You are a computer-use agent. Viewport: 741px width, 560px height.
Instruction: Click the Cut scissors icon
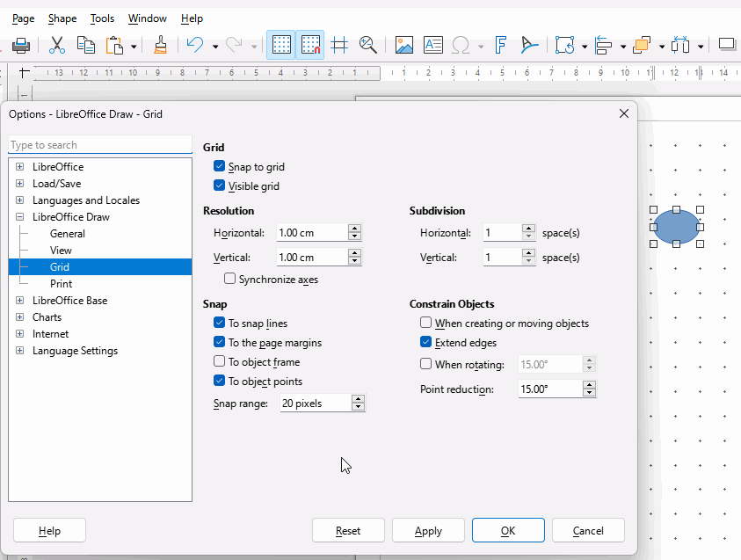coord(57,46)
